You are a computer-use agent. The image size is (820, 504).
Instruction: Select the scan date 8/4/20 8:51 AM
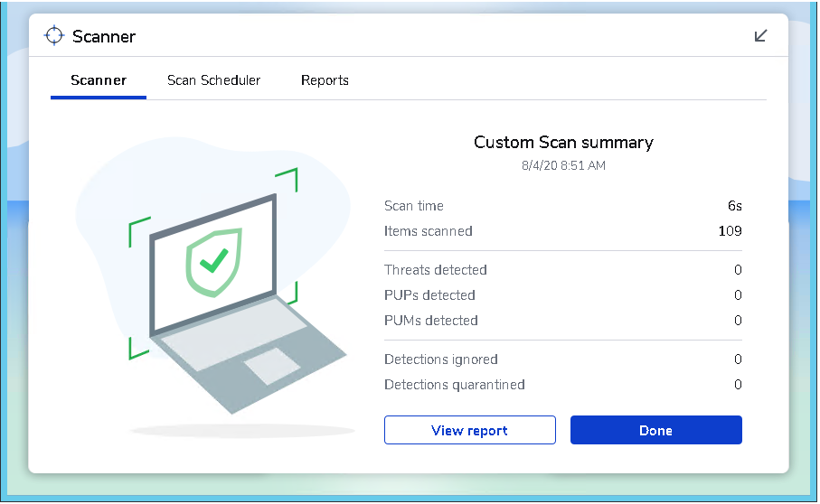[563, 165]
